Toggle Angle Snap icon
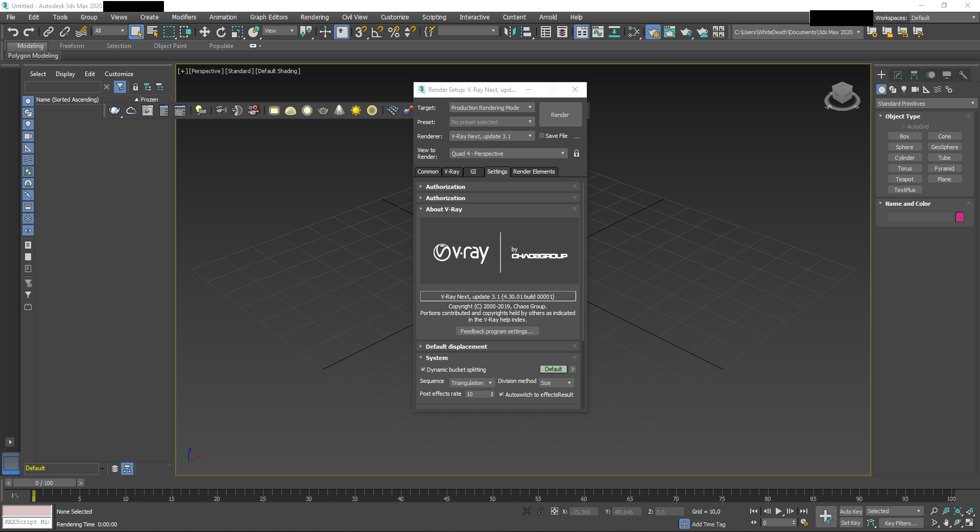980x532 pixels. [377, 32]
